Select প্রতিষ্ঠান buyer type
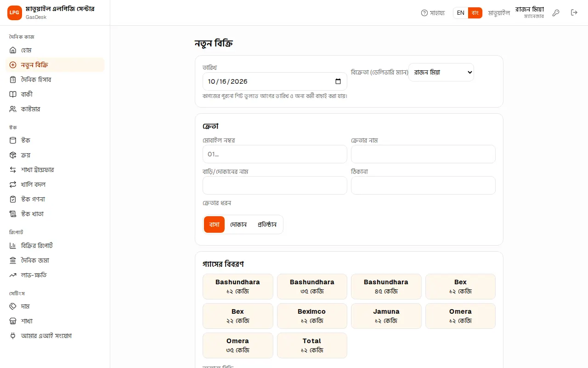588x368 pixels. (x=267, y=224)
